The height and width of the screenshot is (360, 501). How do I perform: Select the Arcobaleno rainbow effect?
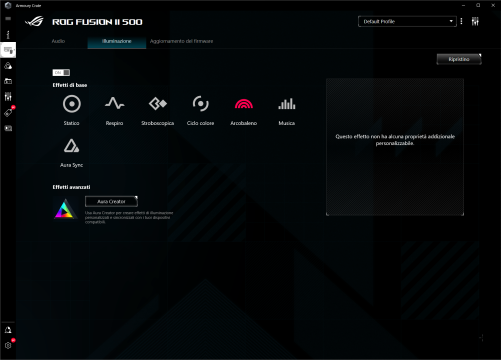[244, 110]
